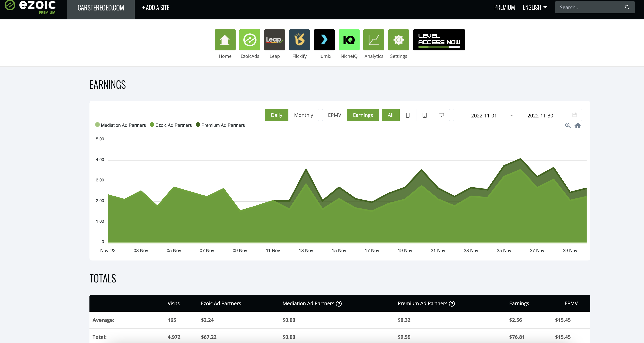Click the search magnifier icon

[627, 7]
